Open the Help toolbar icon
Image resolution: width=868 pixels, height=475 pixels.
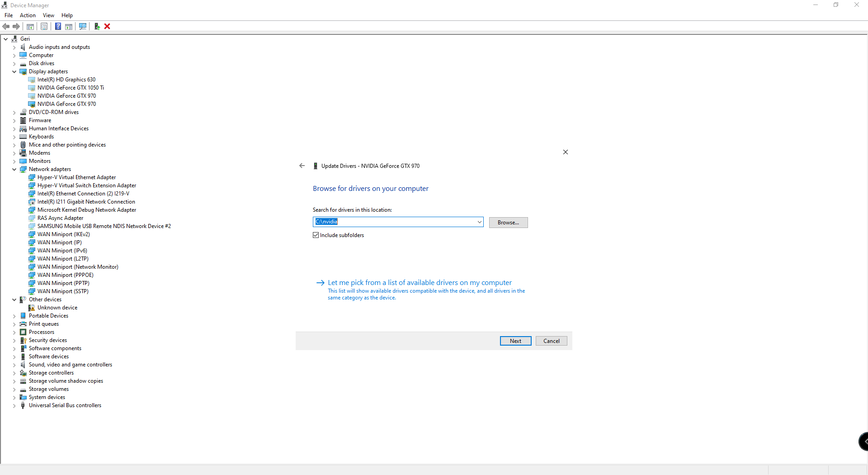(58, 26)
